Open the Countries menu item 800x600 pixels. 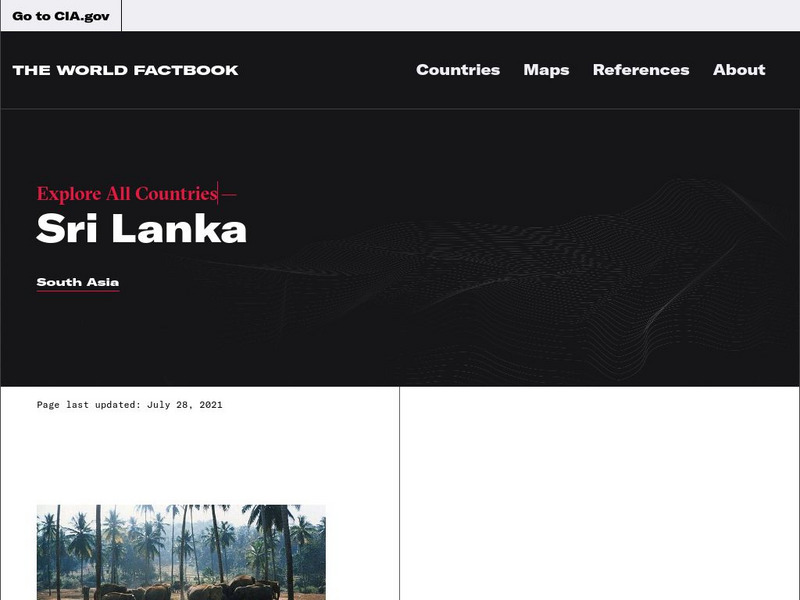(x=458, y=70)
